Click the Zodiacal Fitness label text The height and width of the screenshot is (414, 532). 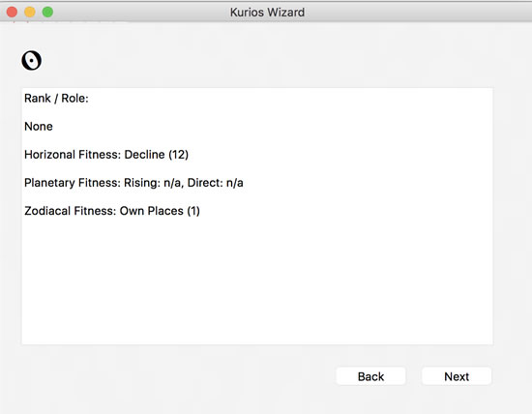pos(71,211)
